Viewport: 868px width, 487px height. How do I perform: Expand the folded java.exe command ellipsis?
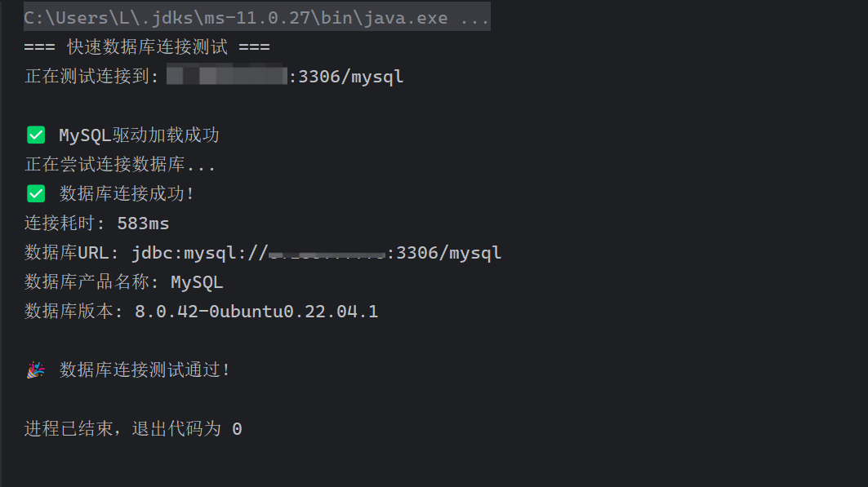(x=474, y=18)
